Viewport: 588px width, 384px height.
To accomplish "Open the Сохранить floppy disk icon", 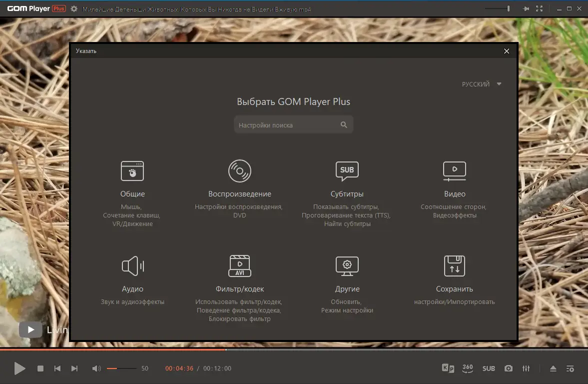I will (x=455, y=266).
